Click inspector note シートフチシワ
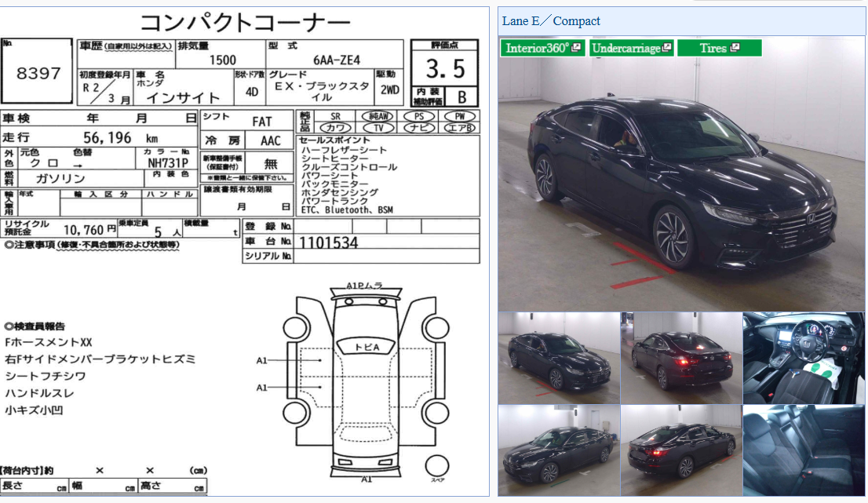The width and height of the screenshot is (868, 503). [x=46, y=377]
